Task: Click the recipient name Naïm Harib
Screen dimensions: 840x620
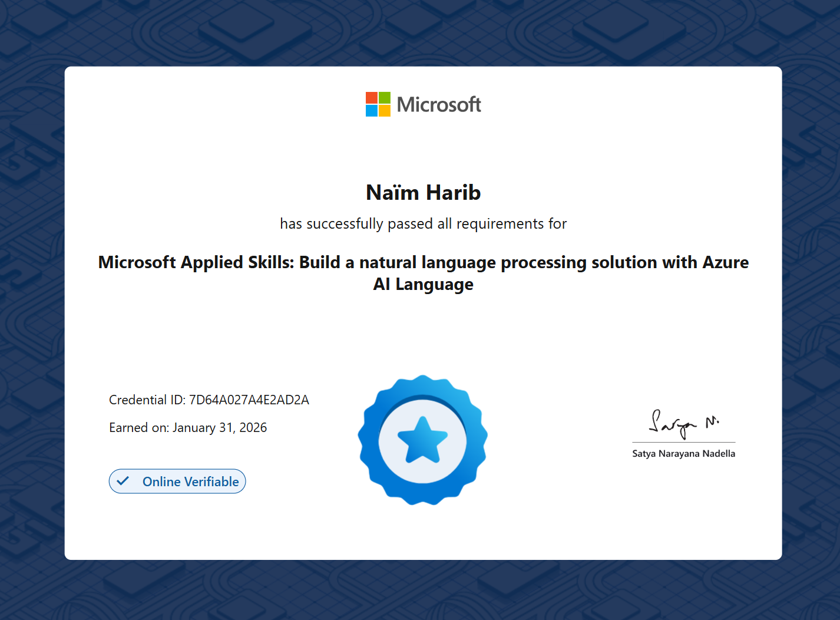Action: [x=422, y=192]
